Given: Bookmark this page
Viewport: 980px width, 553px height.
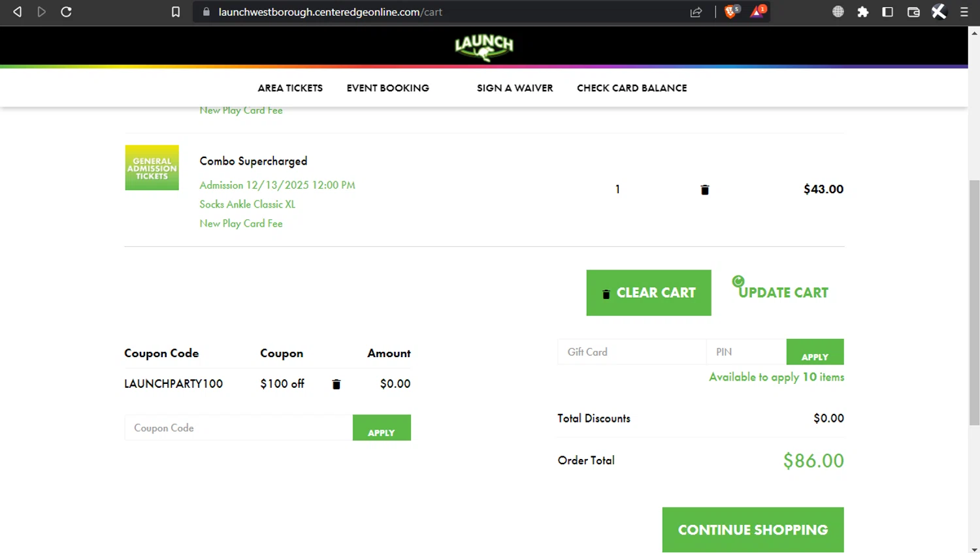Looking at the screenshot, I should (176, 12).
